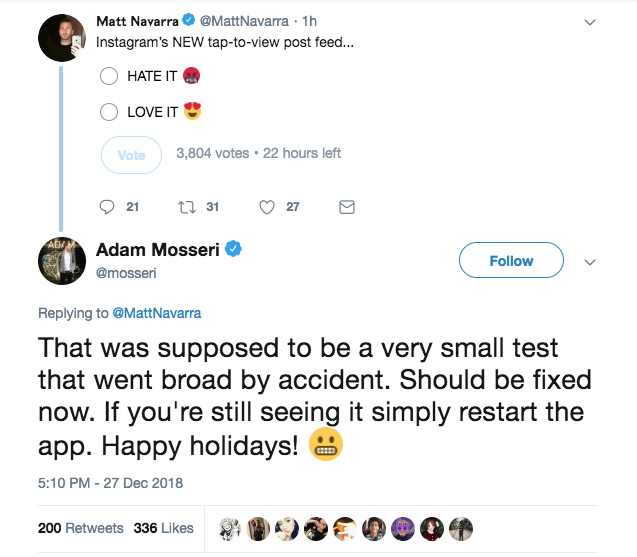Expand options chevron on Matt Navarra's tweet
637x557 pixels.
[x=590, y=22]
